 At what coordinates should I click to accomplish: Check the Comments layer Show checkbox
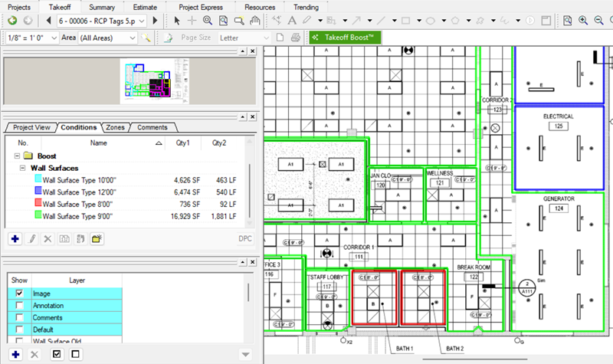(19, 317)
